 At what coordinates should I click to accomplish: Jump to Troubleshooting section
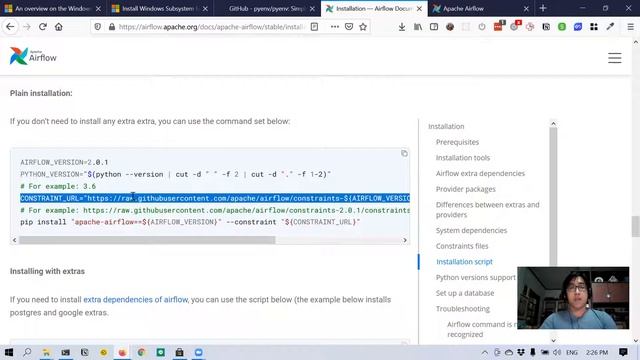click(x=462, y=309)
